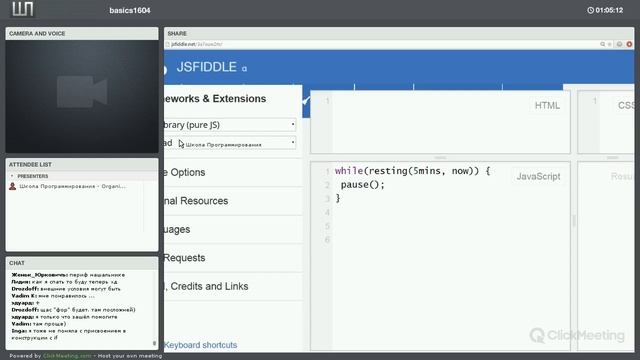Screen dimensions: 640x360
Task: Open the library (pure JS) dropdown
Action: 230,124
